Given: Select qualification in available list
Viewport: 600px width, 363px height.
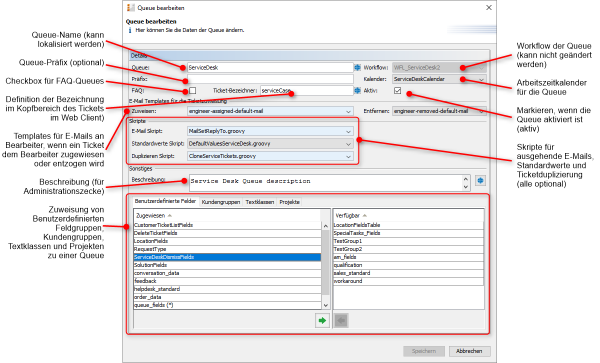Looking at the screenshot, I should pos(408,265).
